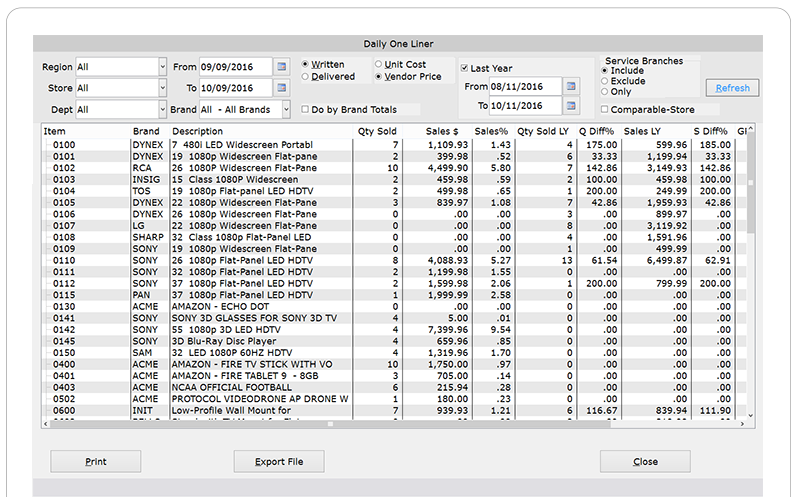Image resolution: width=800 pixels, height=497 pixels.
Task: Enable Do by Brand Totals checkbox
Action: [305, 109]
